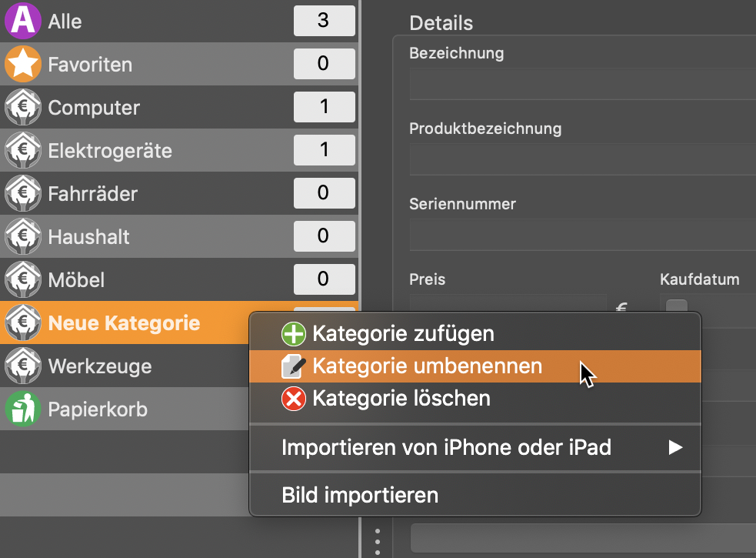
Task: Toggle the Kaufdatum checkbox
Action: pos(677,306)
